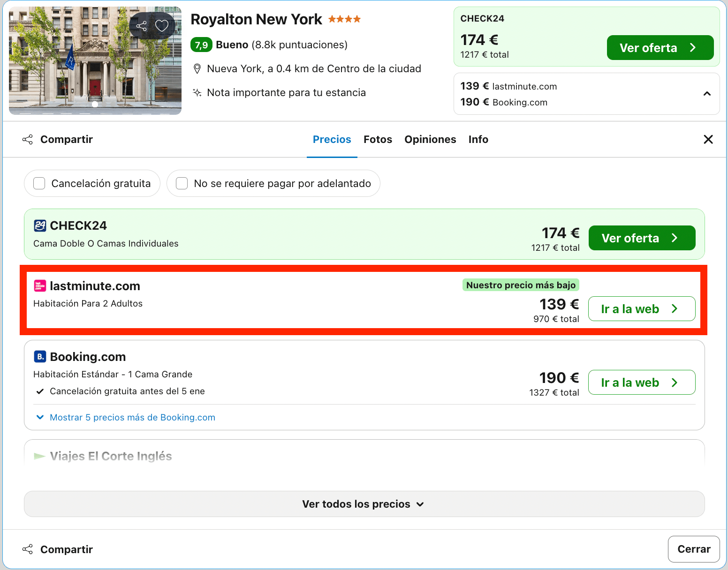This screenshot has height=570, width=728.
Task: Click Nuestro precio más bajo badge
Action: (521, 285)
